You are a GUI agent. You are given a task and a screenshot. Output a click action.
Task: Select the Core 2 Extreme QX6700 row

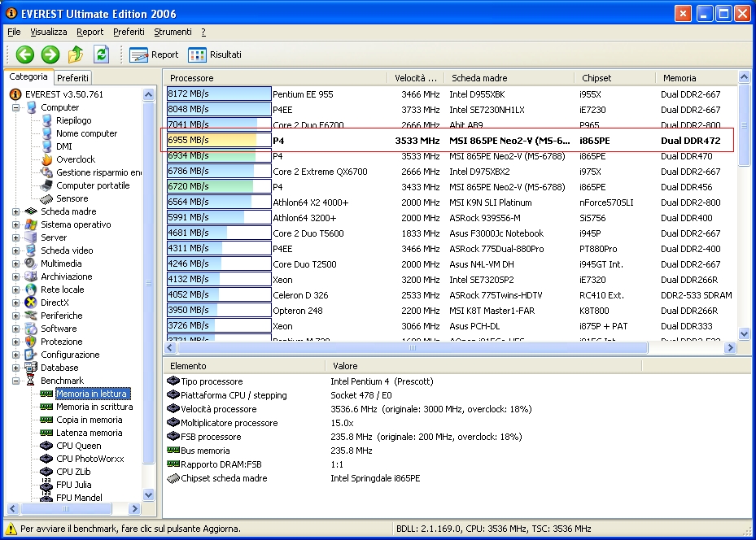pos(452,172)
